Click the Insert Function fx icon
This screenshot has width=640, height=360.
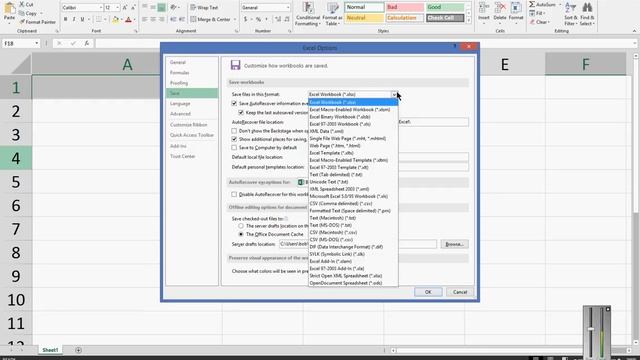coord(87,43)
